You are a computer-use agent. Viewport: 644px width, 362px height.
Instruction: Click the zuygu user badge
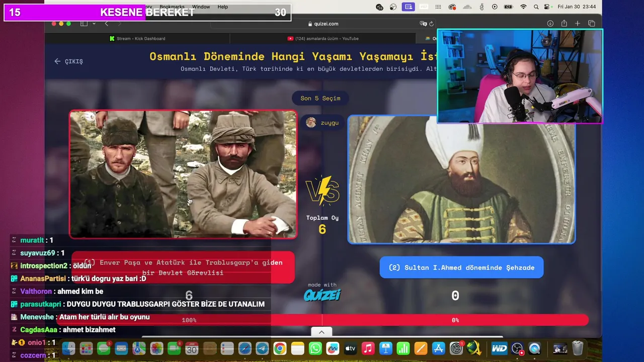tap(323, 123)
